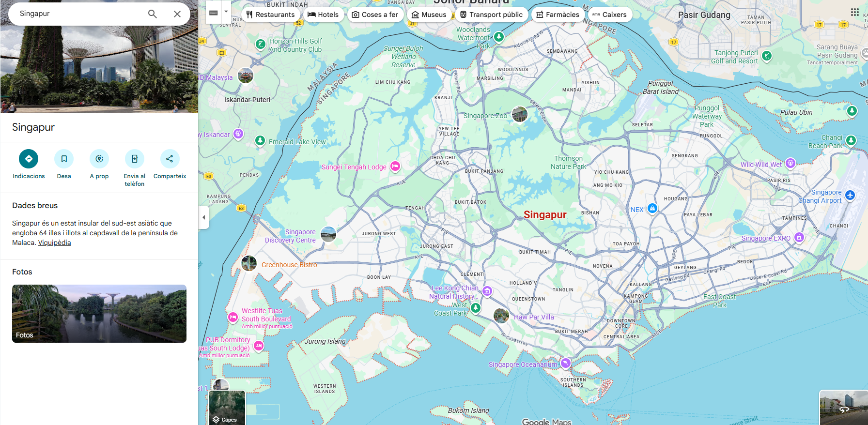
Task: Open Indicacions directions button
Action: tap(29, 159)
